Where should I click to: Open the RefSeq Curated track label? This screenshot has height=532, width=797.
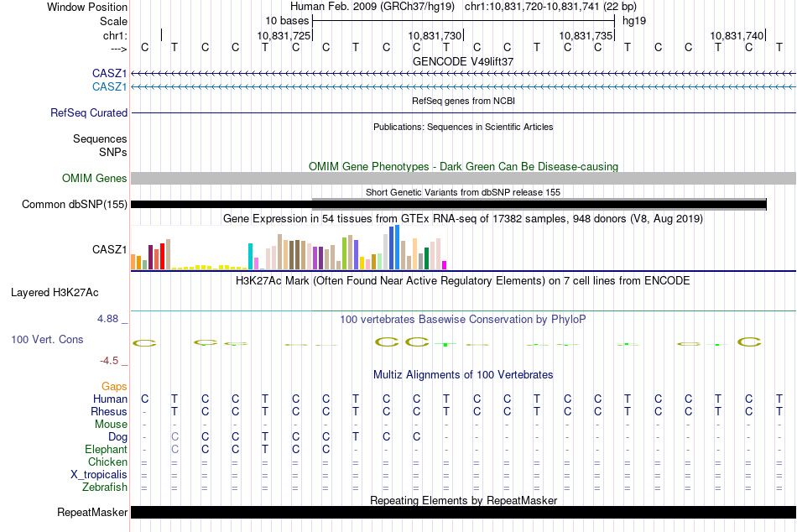point(89,112)
